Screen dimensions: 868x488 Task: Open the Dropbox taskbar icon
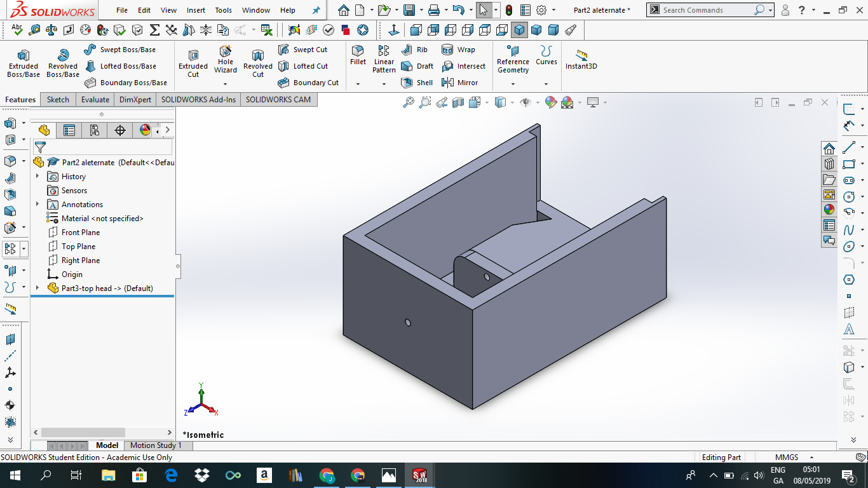pyautogui.click(x=202, y=475)
